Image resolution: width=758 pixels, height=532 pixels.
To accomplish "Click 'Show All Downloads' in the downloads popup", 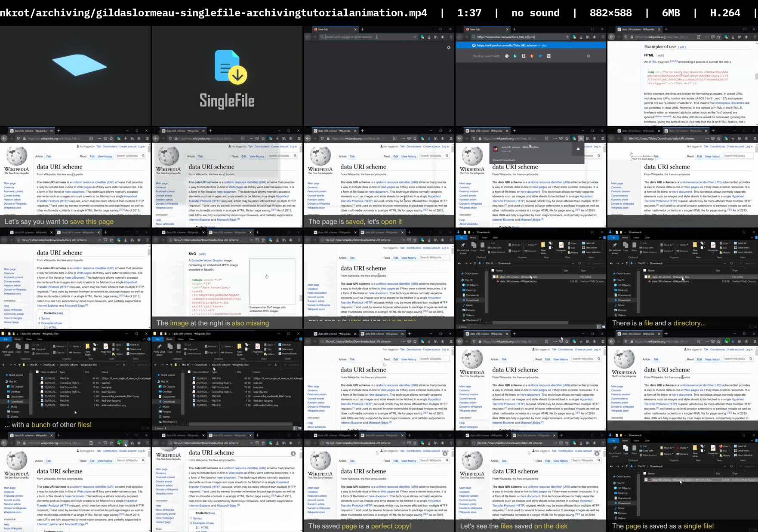I will (x=503, y=160).
